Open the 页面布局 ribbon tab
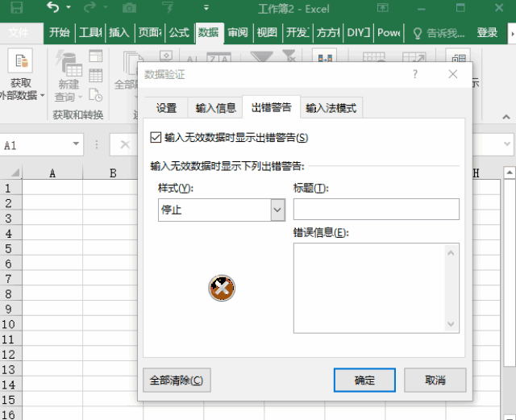Image resolution: width=516 pixels, height=420 pixels. tap(149, 32)
